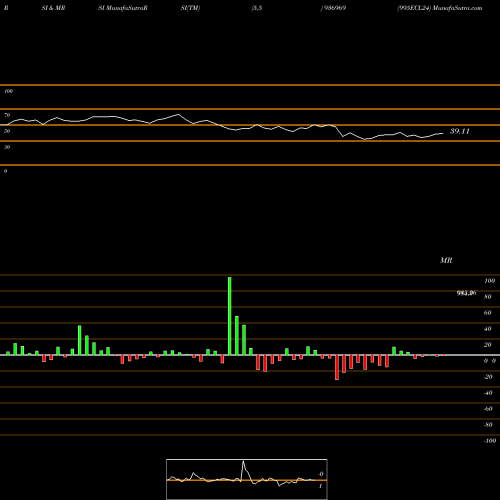Click the MR axis label -100
The height and width of the screenshot is (500, 500).
[490, 441]
